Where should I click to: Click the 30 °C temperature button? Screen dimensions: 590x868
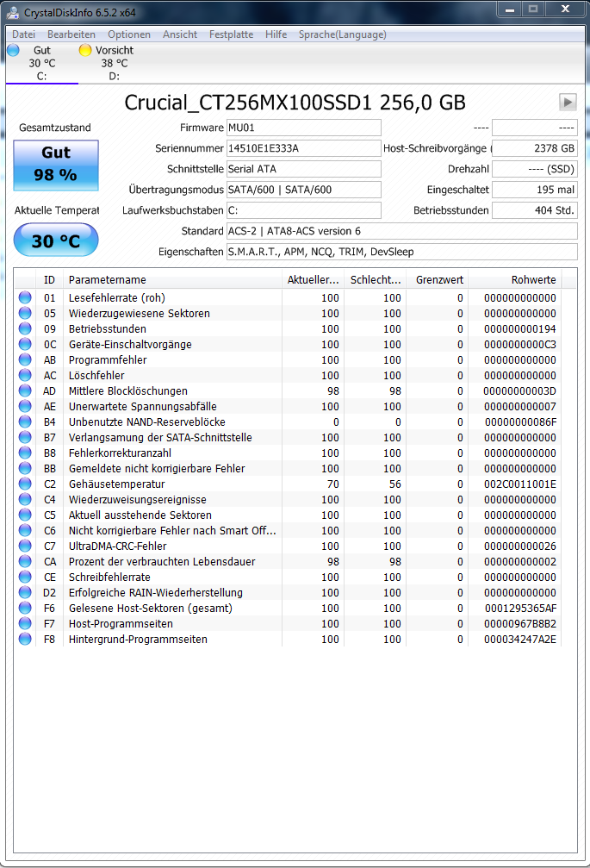point(56,240)
